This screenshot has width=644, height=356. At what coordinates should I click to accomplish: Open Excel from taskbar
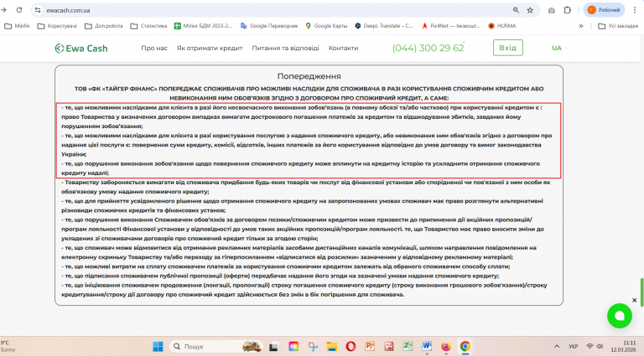(408, 347)
